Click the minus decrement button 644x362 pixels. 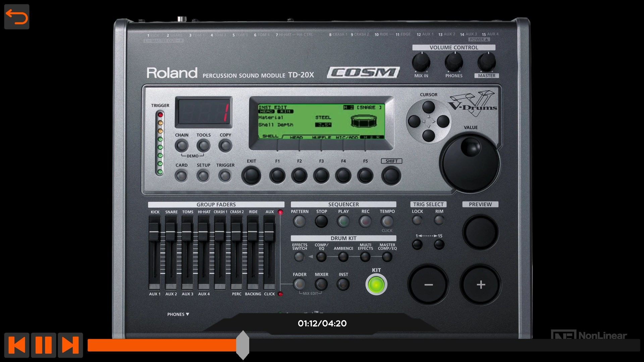point(428,285)
